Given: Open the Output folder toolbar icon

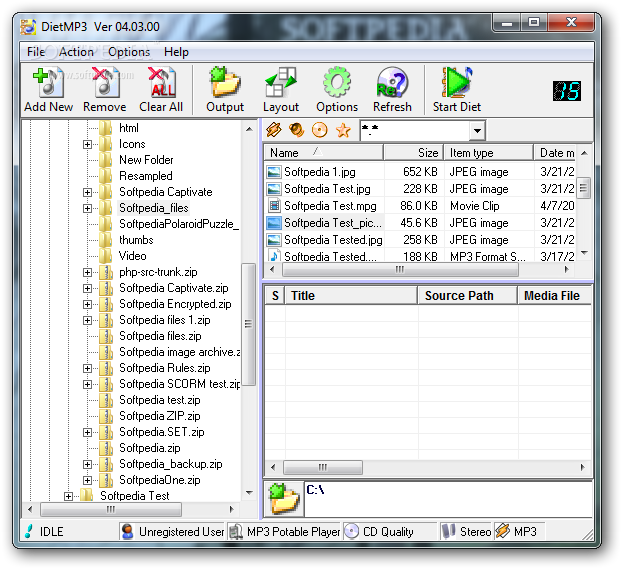Looking at the screenshot, I should coord(225,82).
